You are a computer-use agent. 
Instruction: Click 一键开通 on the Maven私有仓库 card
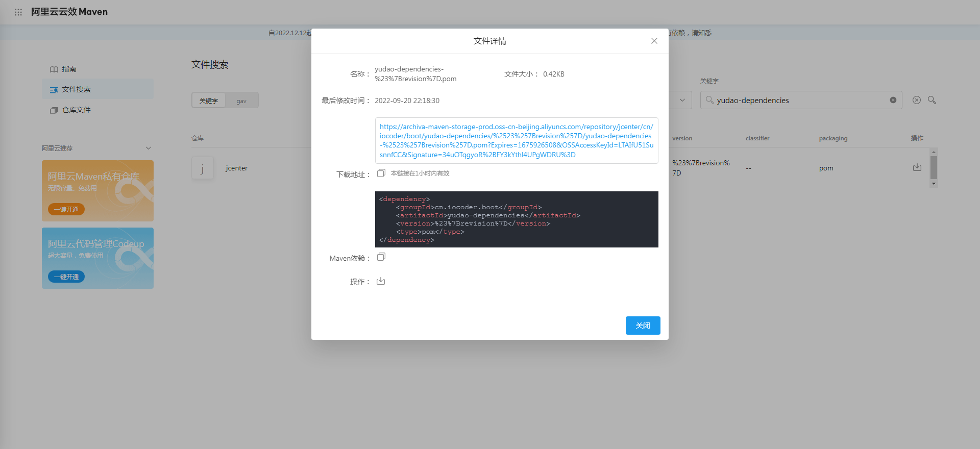pos(66,209)
